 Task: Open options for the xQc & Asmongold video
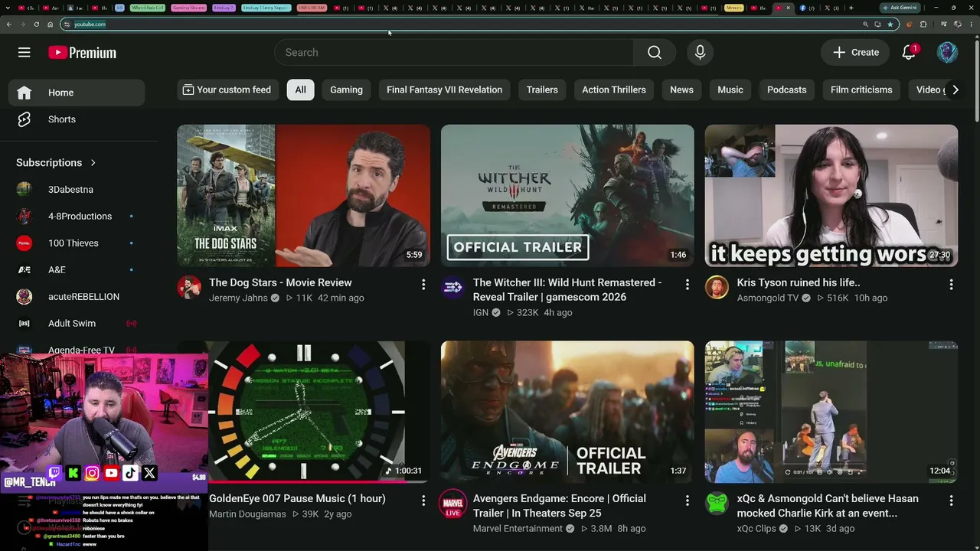(x=951, y=500)
